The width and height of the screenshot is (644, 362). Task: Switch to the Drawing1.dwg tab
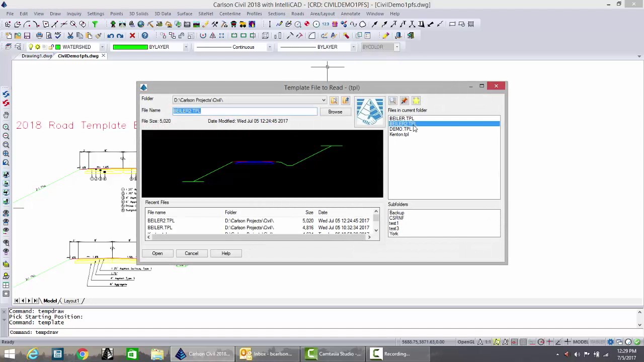[37, 56]
